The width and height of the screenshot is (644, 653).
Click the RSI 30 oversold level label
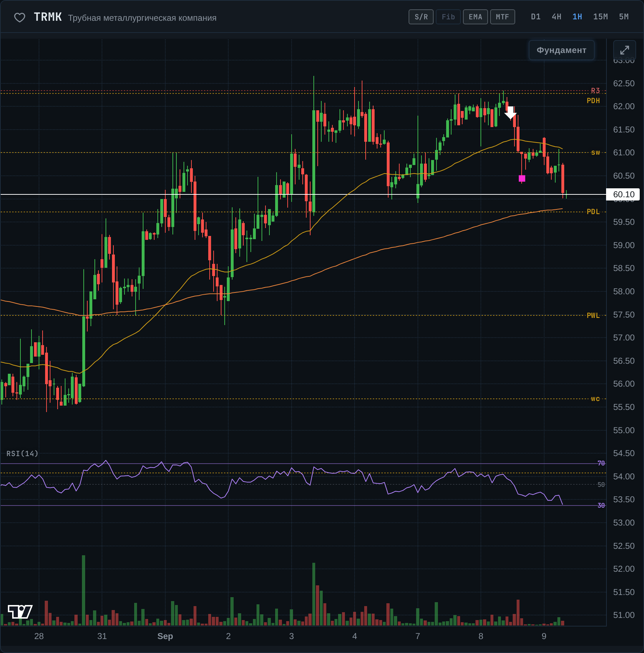coord(601,506)
